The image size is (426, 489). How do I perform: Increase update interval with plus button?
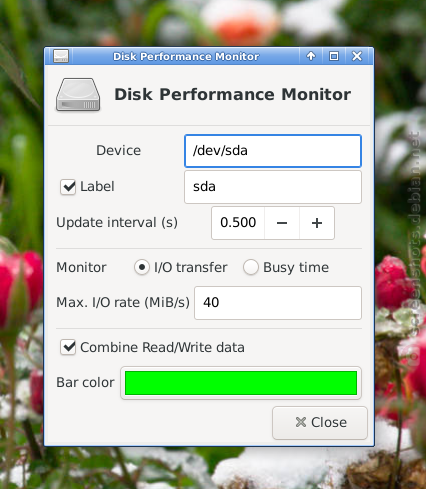click(x=317, y=223)
